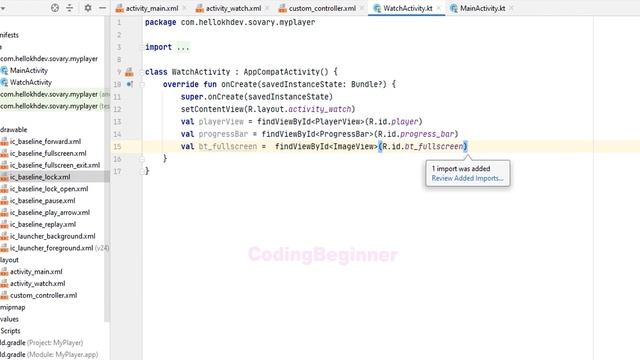Switch to activity_watch.xml tab

coord(233,8)
